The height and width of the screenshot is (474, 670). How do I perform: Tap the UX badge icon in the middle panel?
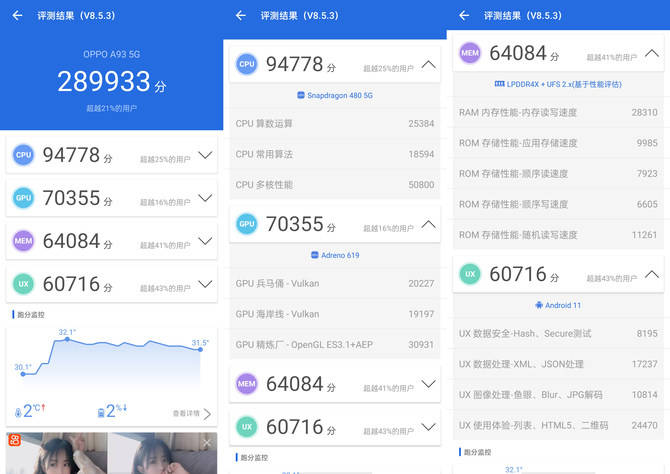[x=247, y=427]
